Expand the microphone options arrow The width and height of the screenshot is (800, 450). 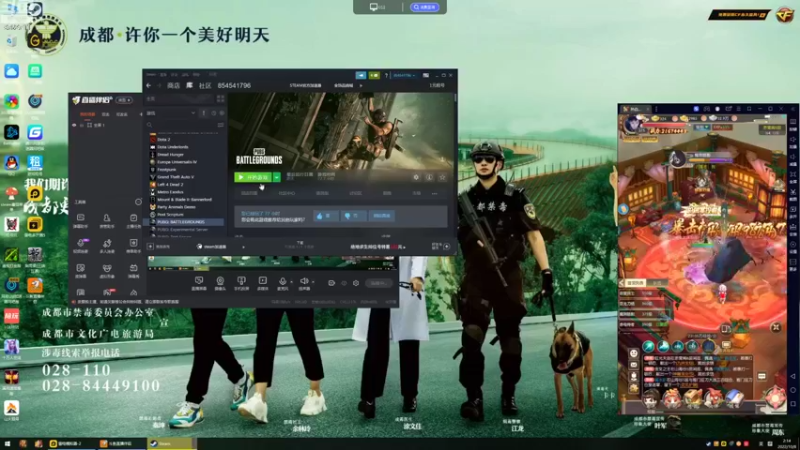coord(291,282)
